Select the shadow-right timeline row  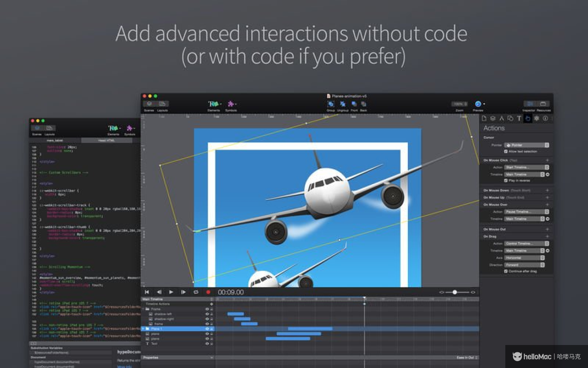[178, 319]
